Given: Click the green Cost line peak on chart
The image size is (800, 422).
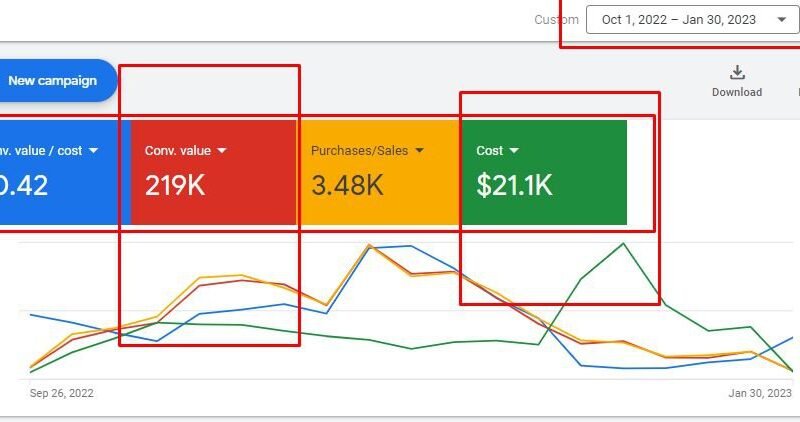Looking at the screenshot, I should coord(623,243).
